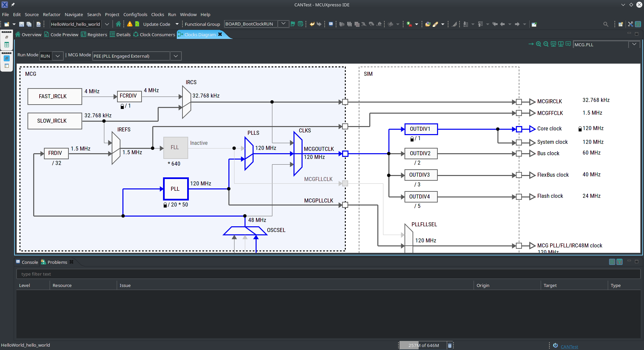Open the MCG Mode dropdown
Screen dimensions: 644x350
click(x=176, y=56)
